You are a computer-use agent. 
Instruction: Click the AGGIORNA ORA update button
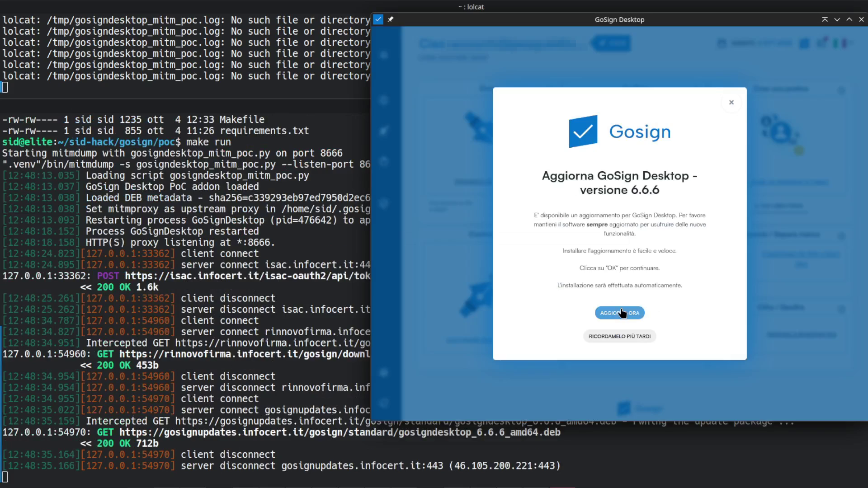(619, 313)
